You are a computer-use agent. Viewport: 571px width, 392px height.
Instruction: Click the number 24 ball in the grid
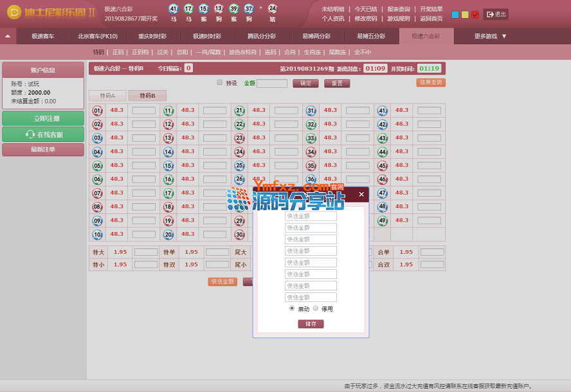[x=240, y=152]
